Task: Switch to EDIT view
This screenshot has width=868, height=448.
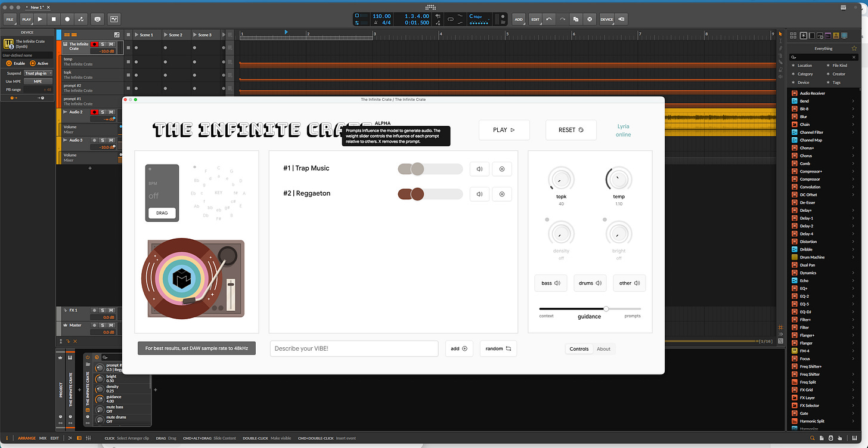Action: (x=55, y=438)
